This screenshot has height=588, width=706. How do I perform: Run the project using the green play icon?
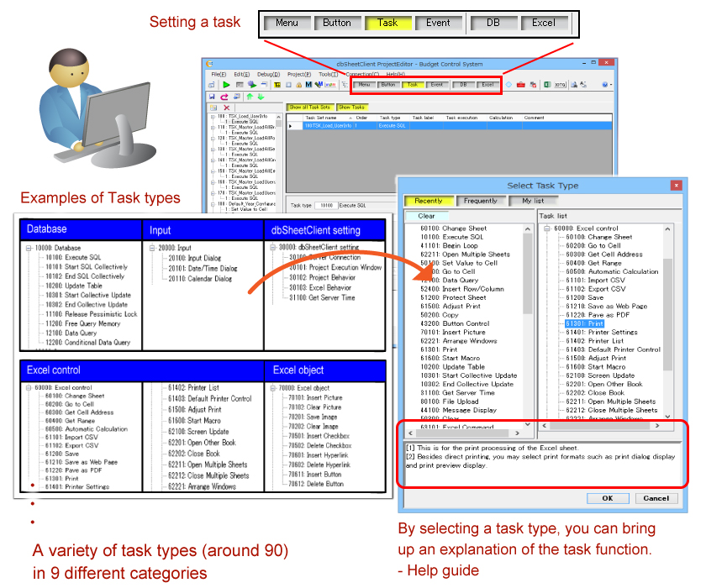[x=225, y=85]
